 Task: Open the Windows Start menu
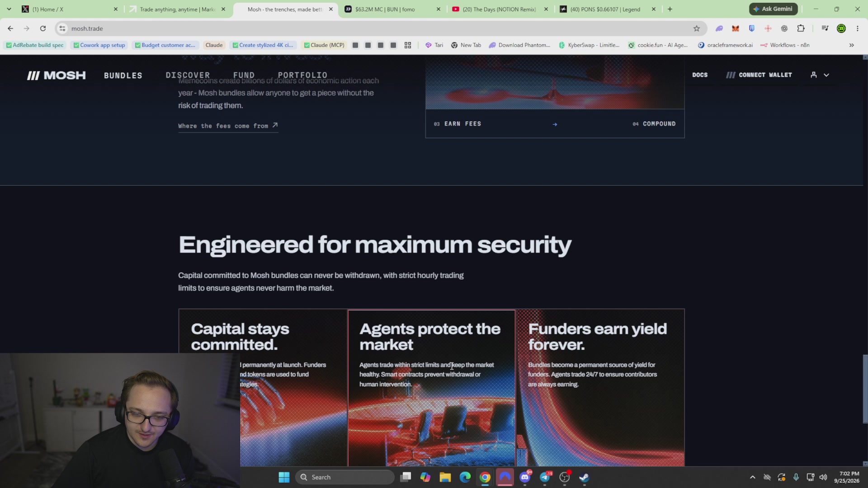[x=284, y=477]
